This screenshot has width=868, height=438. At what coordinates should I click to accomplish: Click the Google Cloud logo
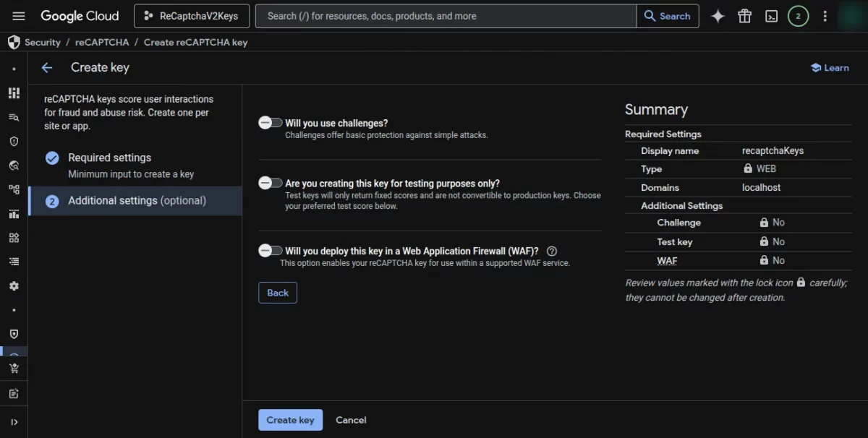(x=80, y=16)
